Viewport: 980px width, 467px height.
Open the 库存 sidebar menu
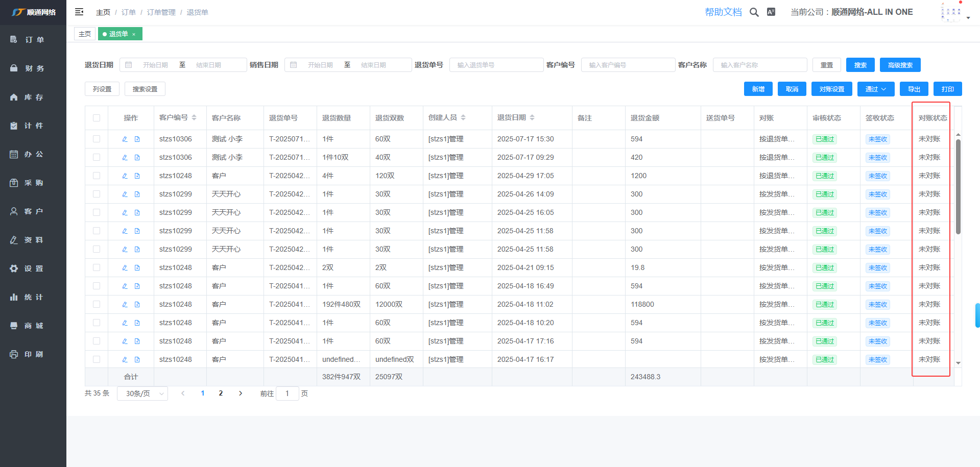33,97
